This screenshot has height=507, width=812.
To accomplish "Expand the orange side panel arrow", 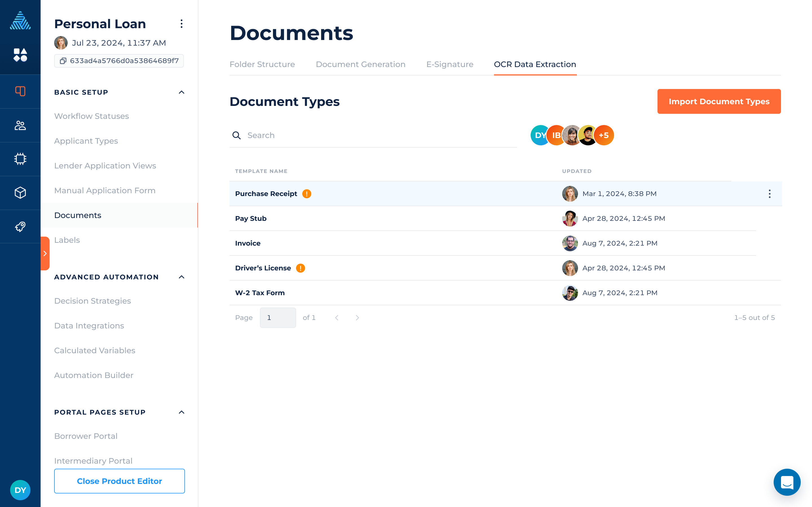I will coord(45,253).
